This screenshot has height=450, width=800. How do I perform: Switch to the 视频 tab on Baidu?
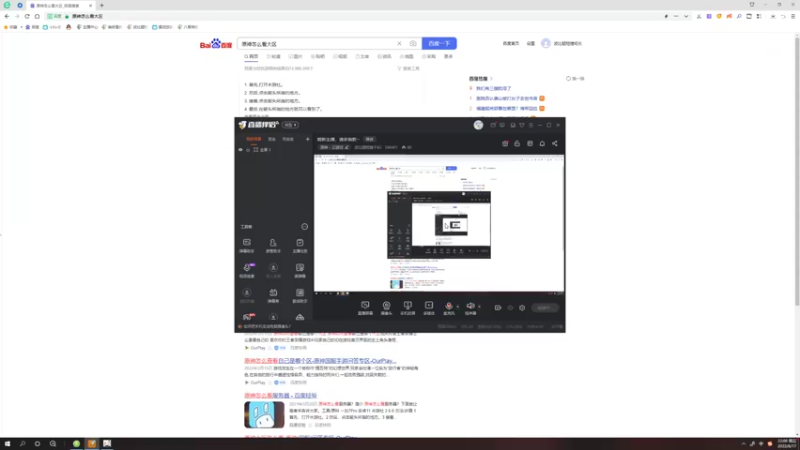pos(340,57)
